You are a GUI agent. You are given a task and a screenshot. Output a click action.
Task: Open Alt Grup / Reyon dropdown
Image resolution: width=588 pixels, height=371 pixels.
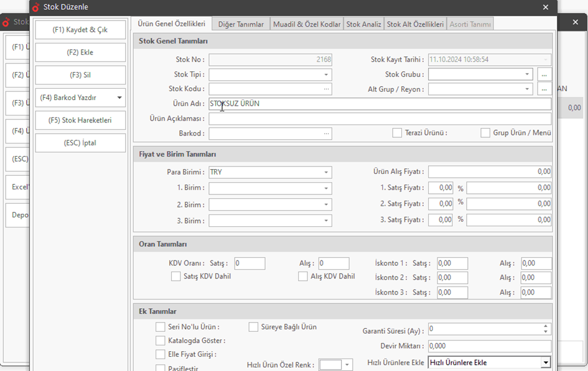(x=527, y=89)
